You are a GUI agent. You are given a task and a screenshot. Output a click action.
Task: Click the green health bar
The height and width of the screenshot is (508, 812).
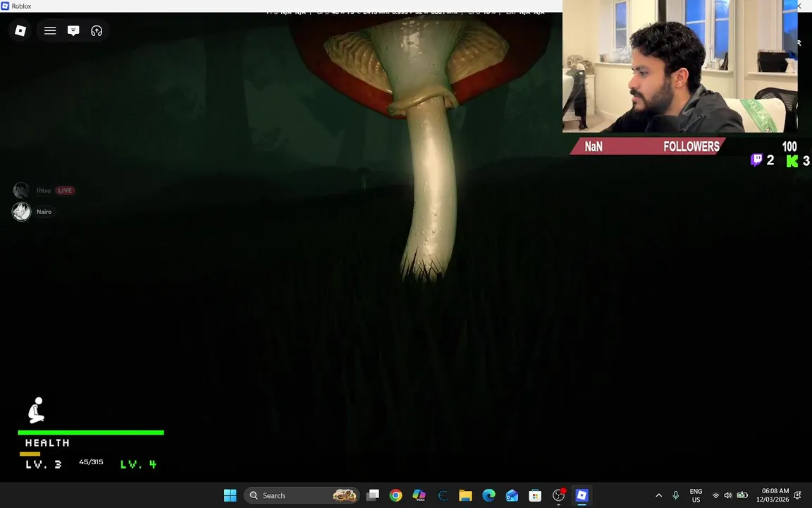(91, 433)
